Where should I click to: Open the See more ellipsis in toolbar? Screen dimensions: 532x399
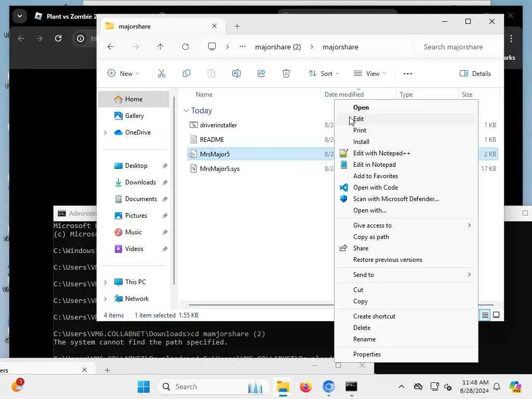(408, 74)
